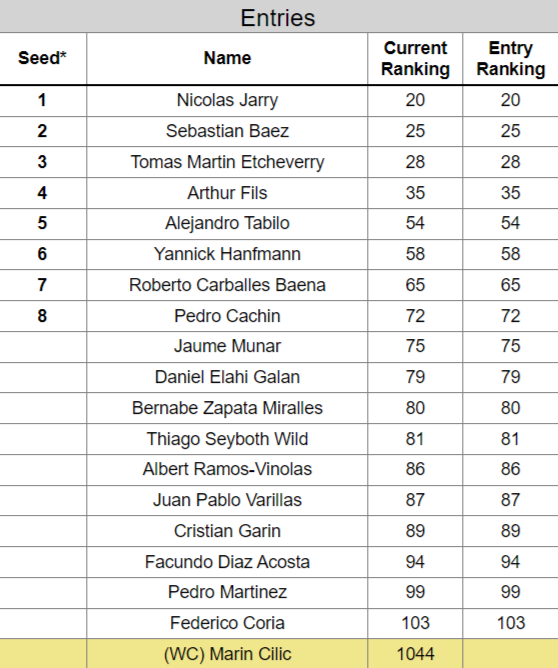Screen dimensions: 558x668
Task: Click the Current Ranking column header
Action: coord(415,58)
